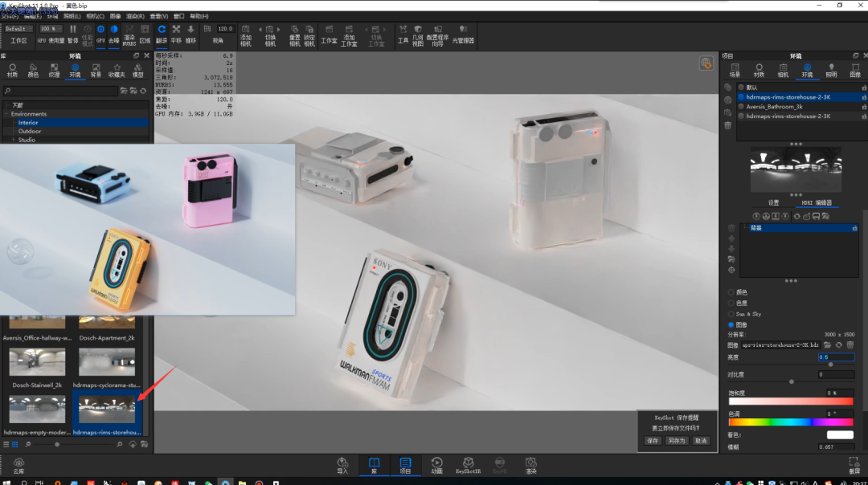Switch to the 设置 tab
868x485 pixels.
coord(773,202)
